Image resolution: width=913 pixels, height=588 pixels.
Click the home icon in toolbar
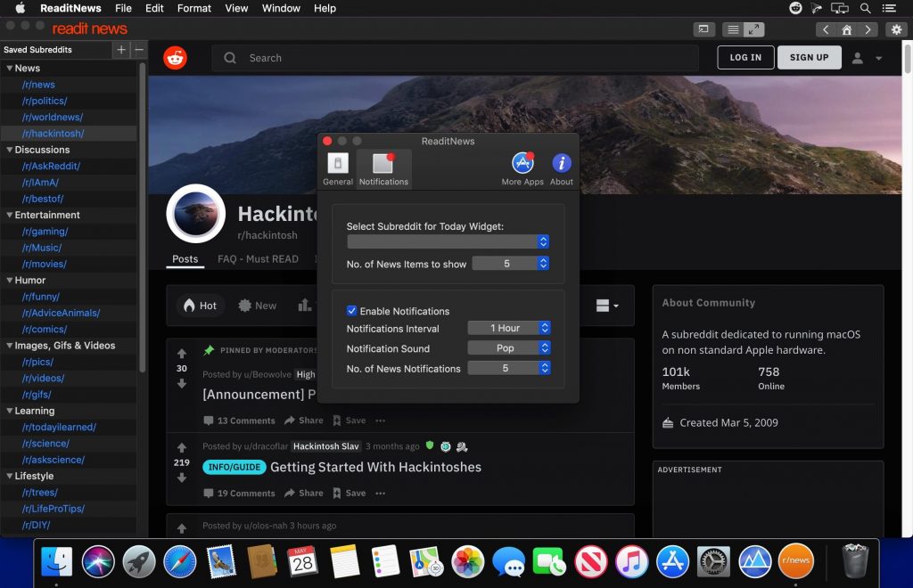(847, 29)
